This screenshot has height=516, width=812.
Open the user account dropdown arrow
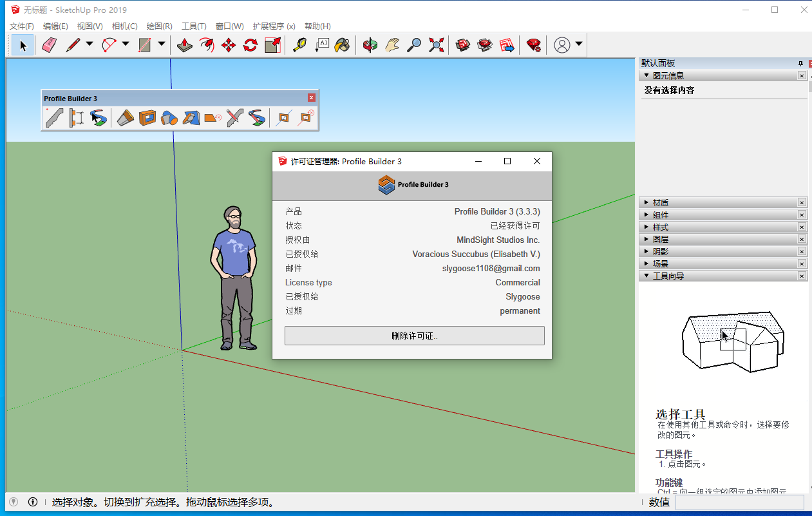(579, 44)
